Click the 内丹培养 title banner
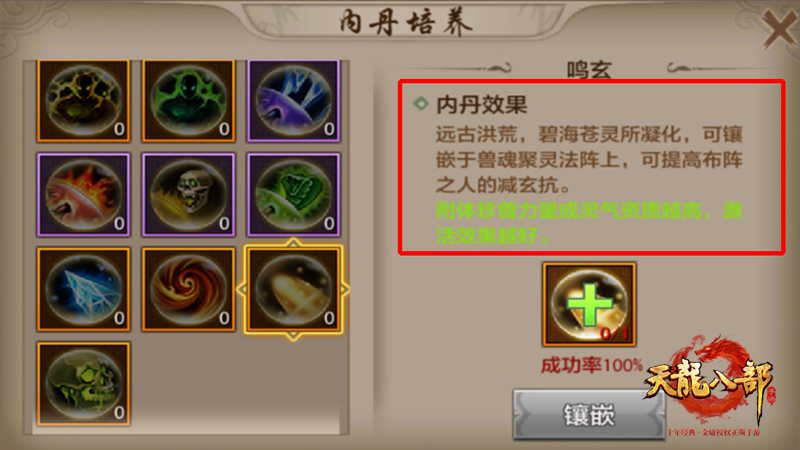Screen dimensions: 800x450 406,23
